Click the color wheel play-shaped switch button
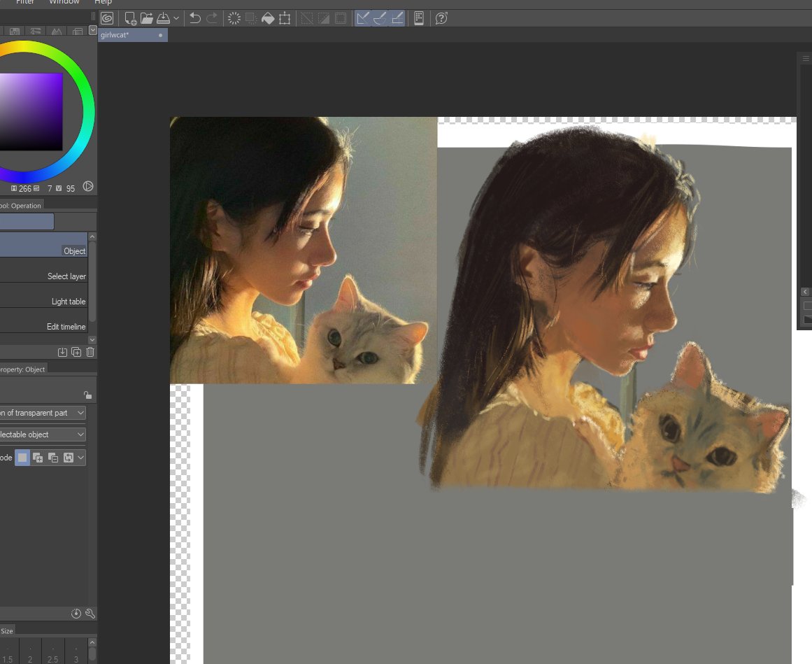Screen dimensions: 812x664 point(88,186)
